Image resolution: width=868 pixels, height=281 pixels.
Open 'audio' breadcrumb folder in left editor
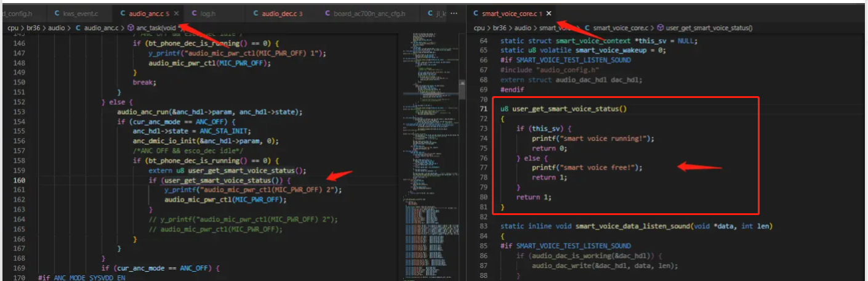[57, 28]
